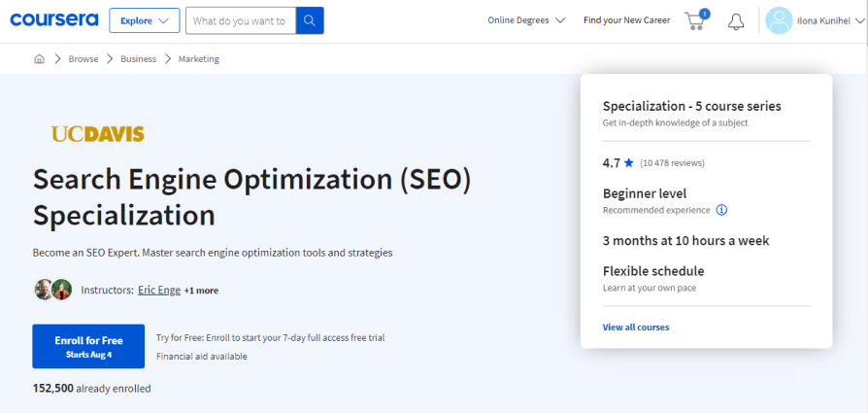Screen dimensions: 868x413
Task: Open the notifications bell
Action: click(x=736, y=20)
